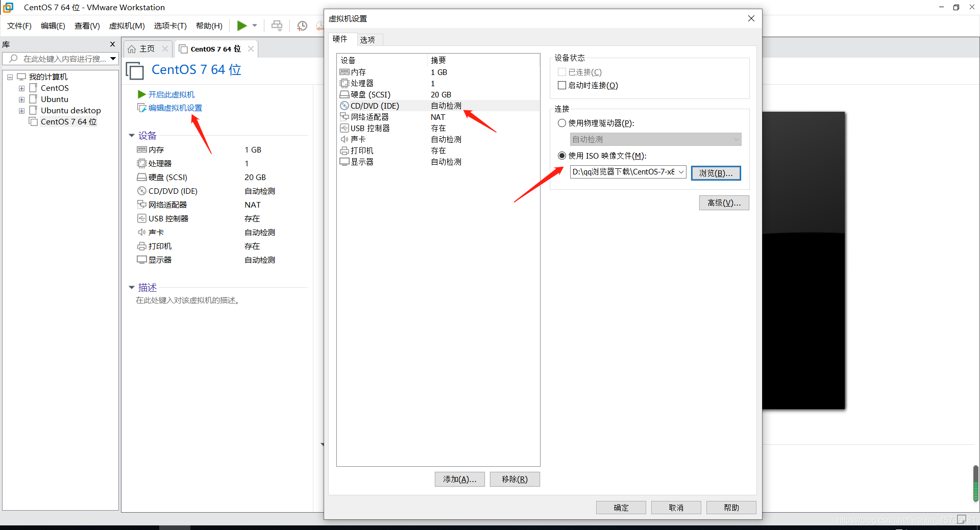Click 添加(A)... button
The image size is (980, 530).
[x=459, y=479]
